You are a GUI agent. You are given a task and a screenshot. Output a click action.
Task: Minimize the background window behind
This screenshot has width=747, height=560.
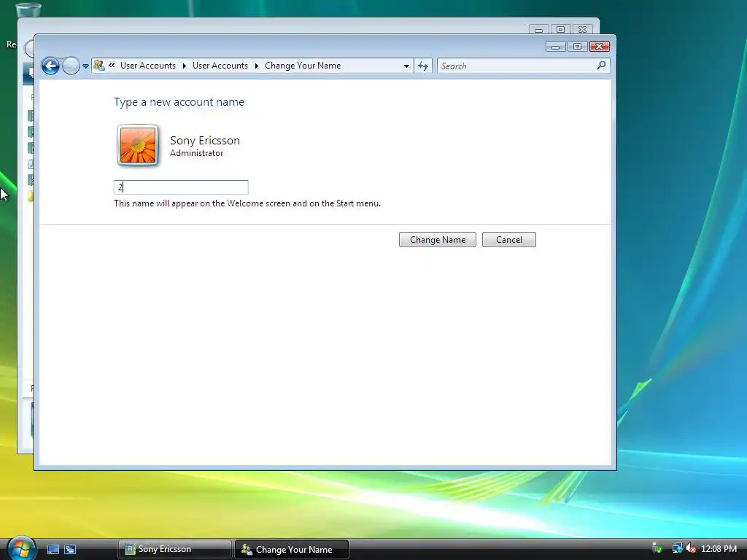tap(539, 29)
